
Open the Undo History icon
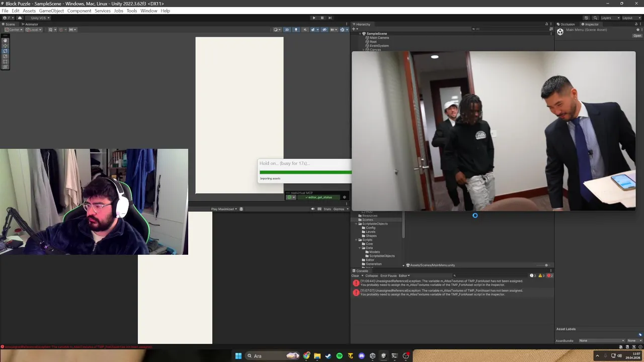click(x=586, y=18)
